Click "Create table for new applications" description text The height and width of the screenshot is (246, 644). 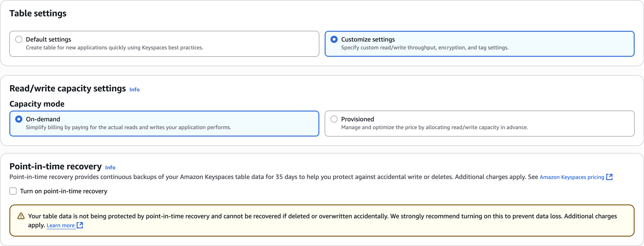[x=115, y=48]
